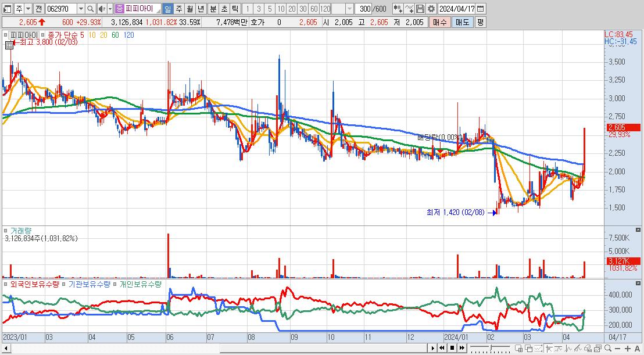Click the A text auto-fit icon

pos(637,349)
